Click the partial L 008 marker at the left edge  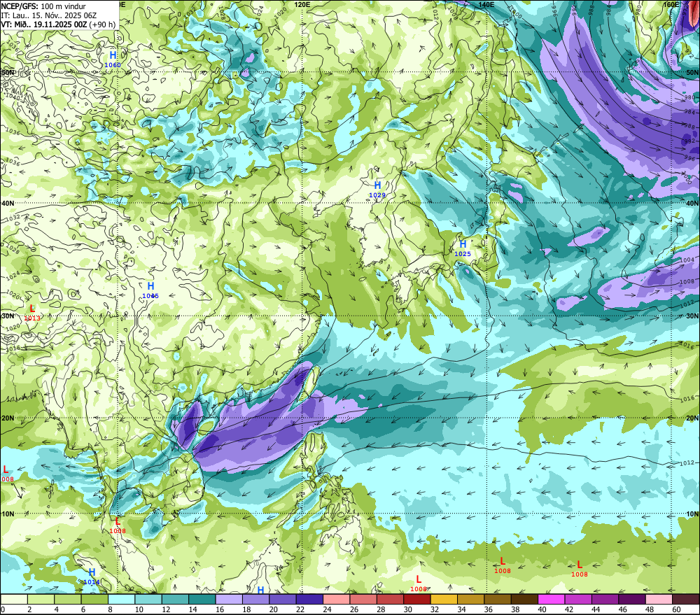pyautogui.click(x=7, y=474)
